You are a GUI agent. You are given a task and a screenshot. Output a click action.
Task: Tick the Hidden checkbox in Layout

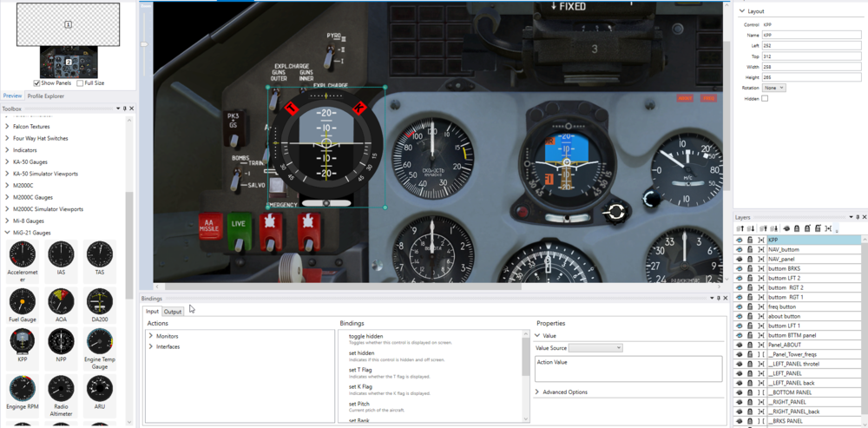[x=765, y=98]
